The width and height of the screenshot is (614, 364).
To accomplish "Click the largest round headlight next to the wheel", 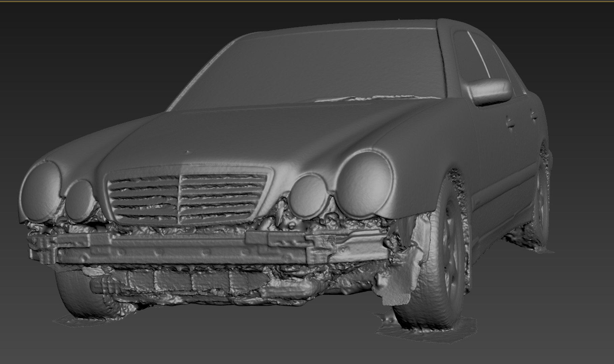I will point(366,184).
